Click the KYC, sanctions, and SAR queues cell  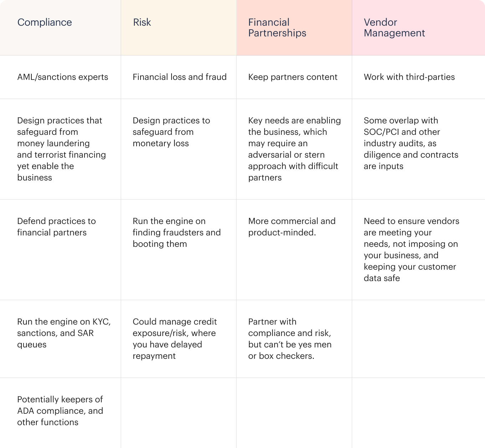(x=64, y=333)
